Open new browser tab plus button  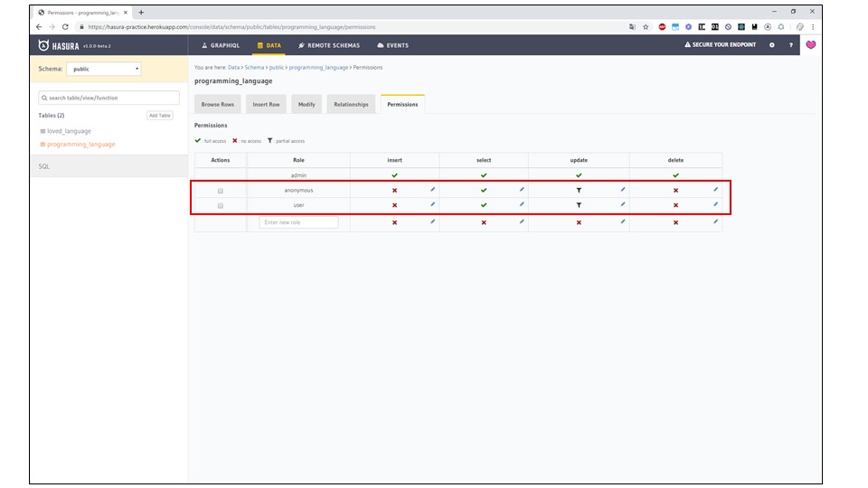(141, 12)
